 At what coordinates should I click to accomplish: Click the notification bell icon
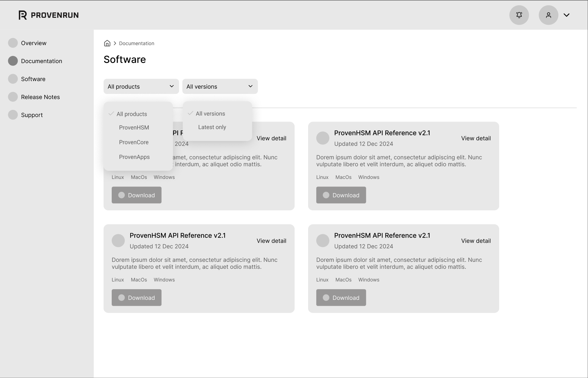tap(519, 15)
